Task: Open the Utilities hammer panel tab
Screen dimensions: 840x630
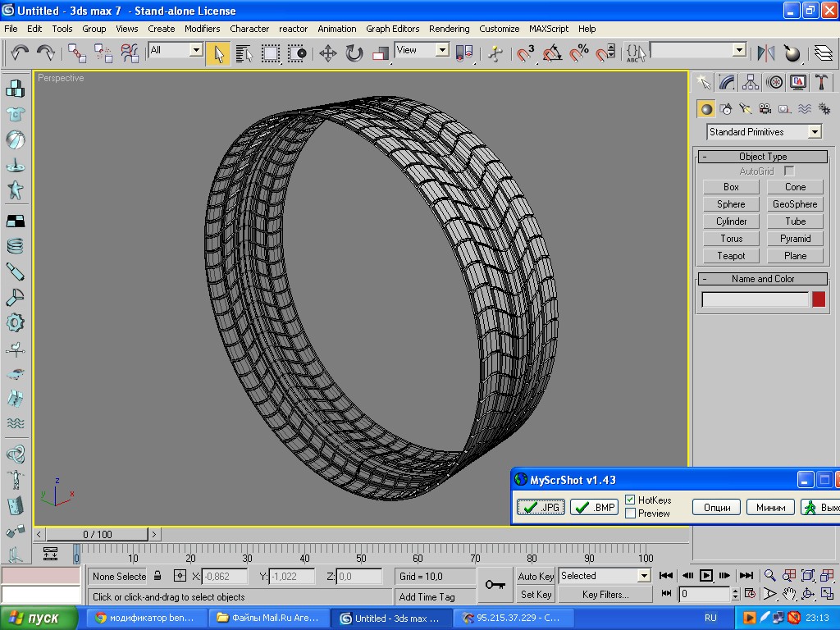Action: (821, 82)
